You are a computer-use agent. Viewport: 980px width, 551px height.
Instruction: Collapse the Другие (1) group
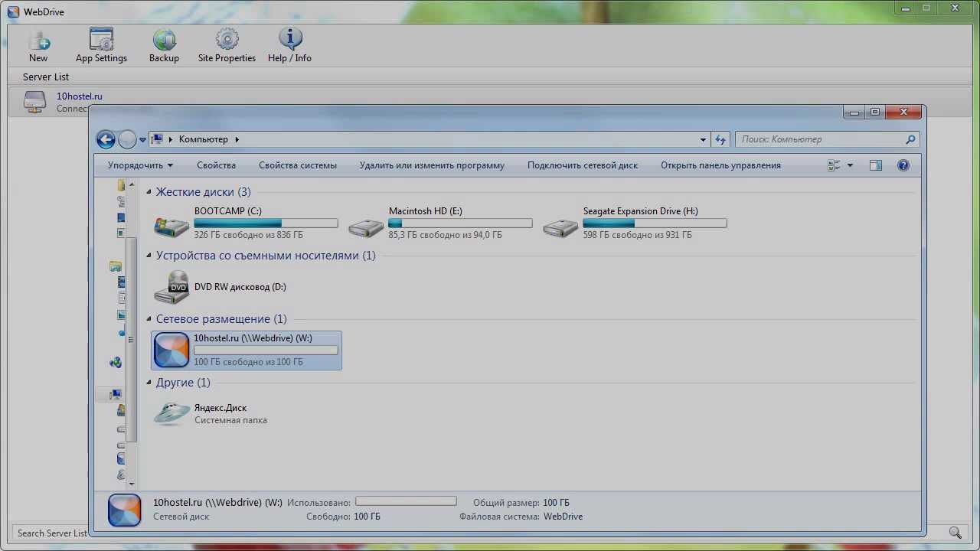(149, 383)
